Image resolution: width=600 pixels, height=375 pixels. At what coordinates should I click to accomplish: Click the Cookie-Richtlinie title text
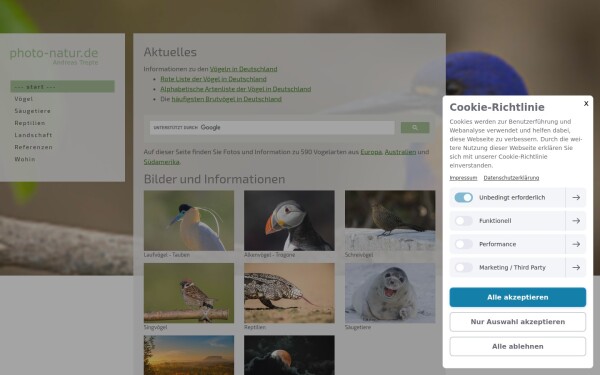coord(497,107)
